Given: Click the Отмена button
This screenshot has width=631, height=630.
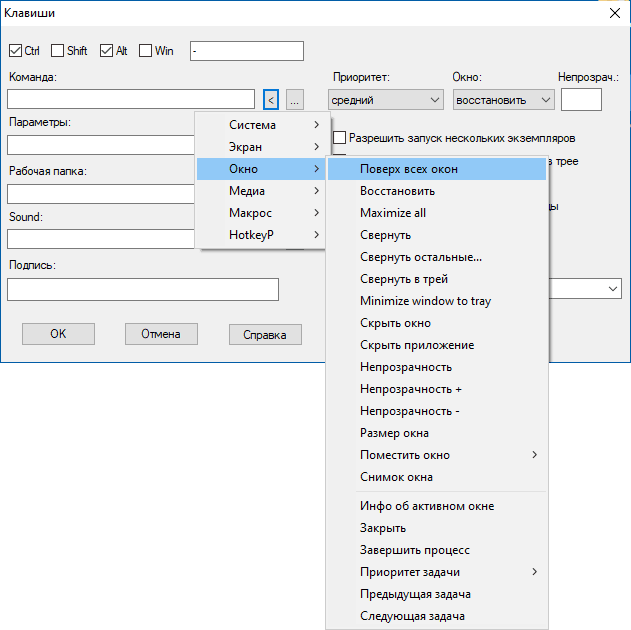Looking at the screenshot, I should [x=161, y=334].
